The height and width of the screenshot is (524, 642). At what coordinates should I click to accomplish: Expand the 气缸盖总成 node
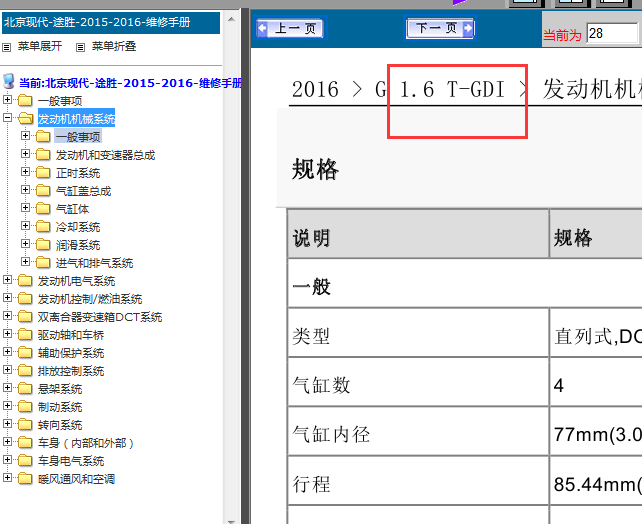pyautogui.click(x=25, y=190)
